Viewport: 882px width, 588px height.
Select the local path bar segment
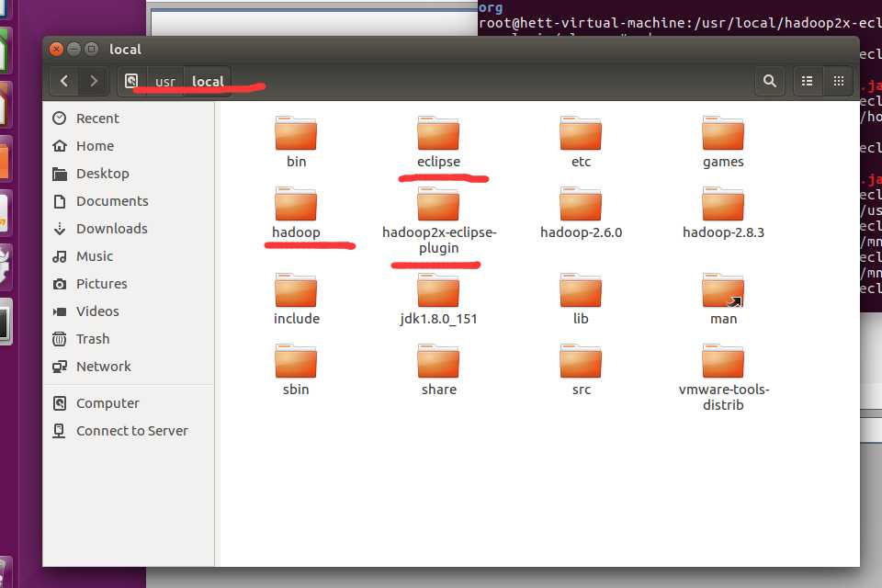click(208, 82)
